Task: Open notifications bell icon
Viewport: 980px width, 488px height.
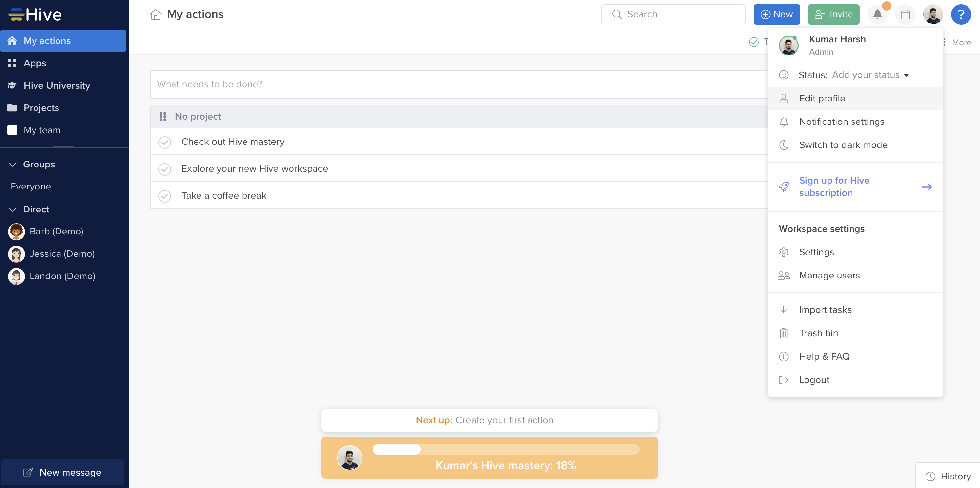Action: 877,14
